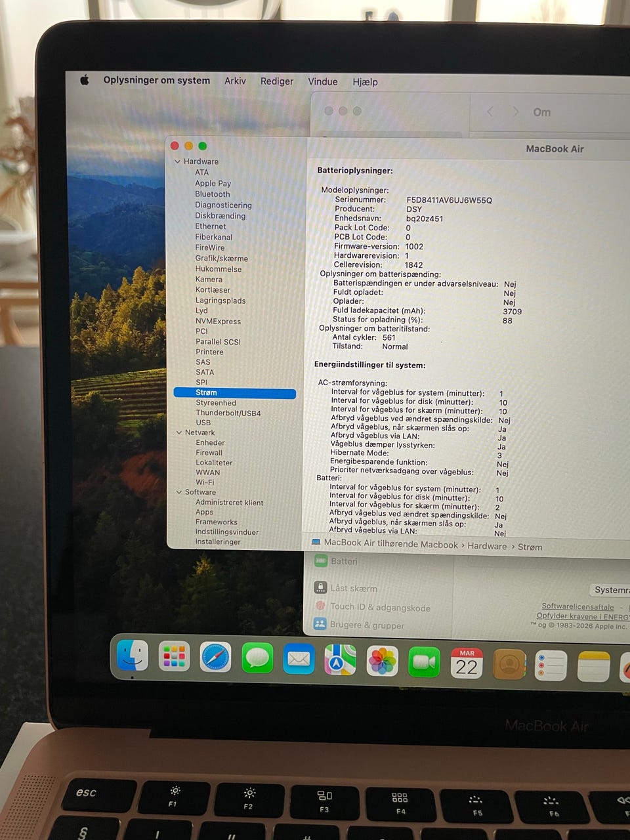Click the Batteri icon in System Settings
The width and height of the screenshot is (630, 840).
point(320,560)
